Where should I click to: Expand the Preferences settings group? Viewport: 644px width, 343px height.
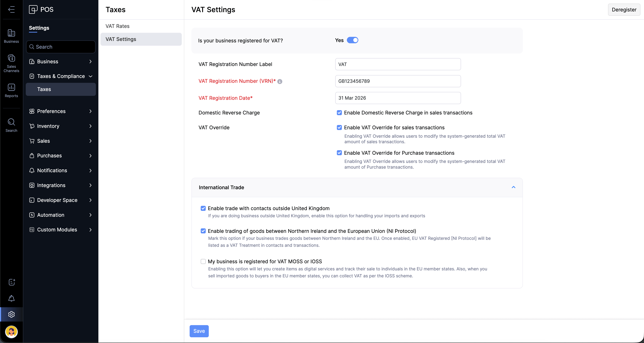click(x=60, y=111)
